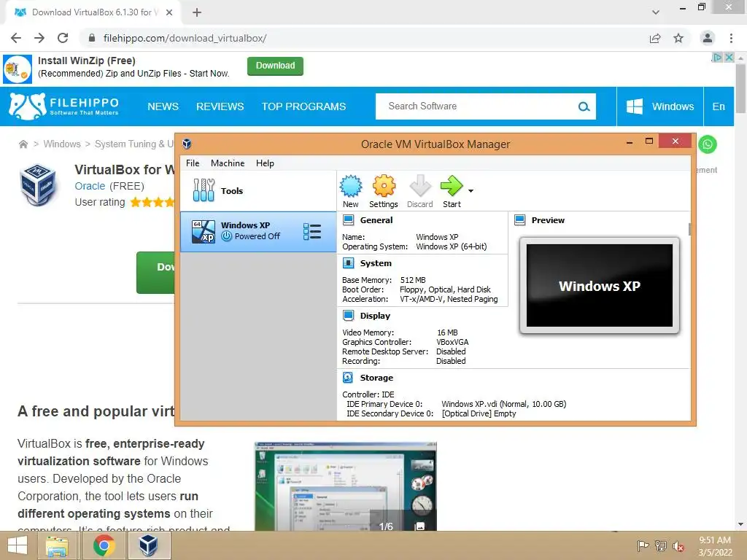Click the grayed Discard arrow icon
Viewport: 747px width, 560px height.
point(420,186)
